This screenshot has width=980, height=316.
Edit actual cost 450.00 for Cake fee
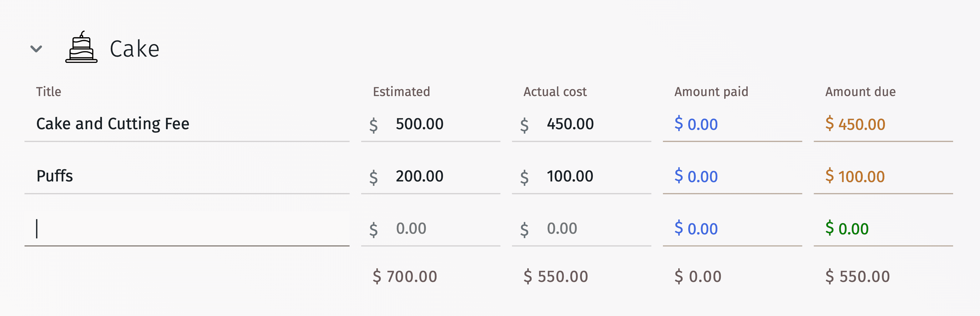click(588, 124)
